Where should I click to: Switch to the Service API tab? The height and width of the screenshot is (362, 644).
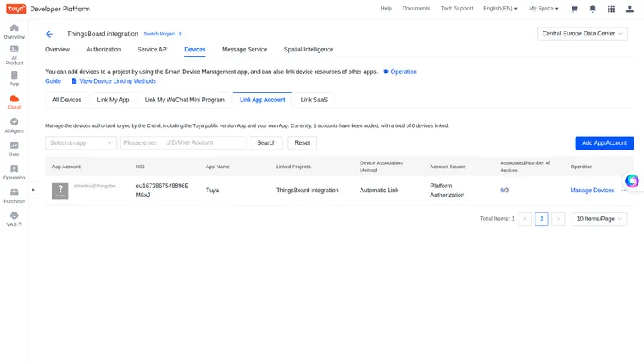click(x=152, y=50)
